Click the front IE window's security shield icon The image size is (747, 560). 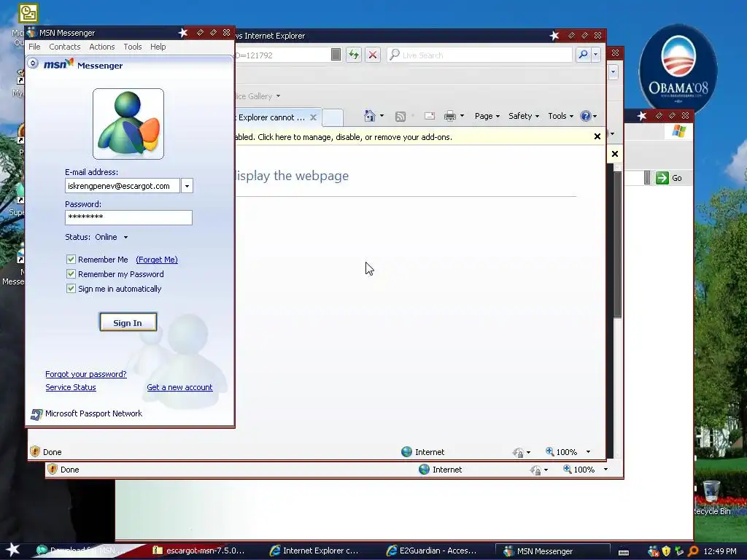tap(35, 451)
